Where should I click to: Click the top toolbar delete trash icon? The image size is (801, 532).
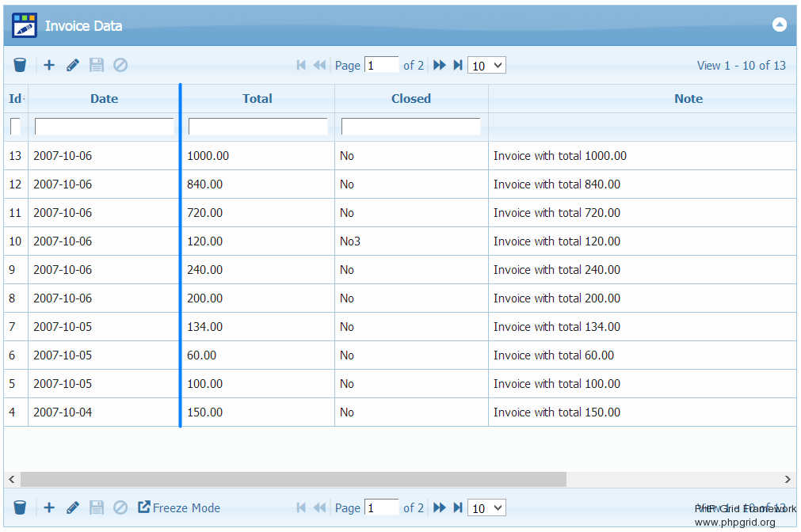(x=20, y=65)
